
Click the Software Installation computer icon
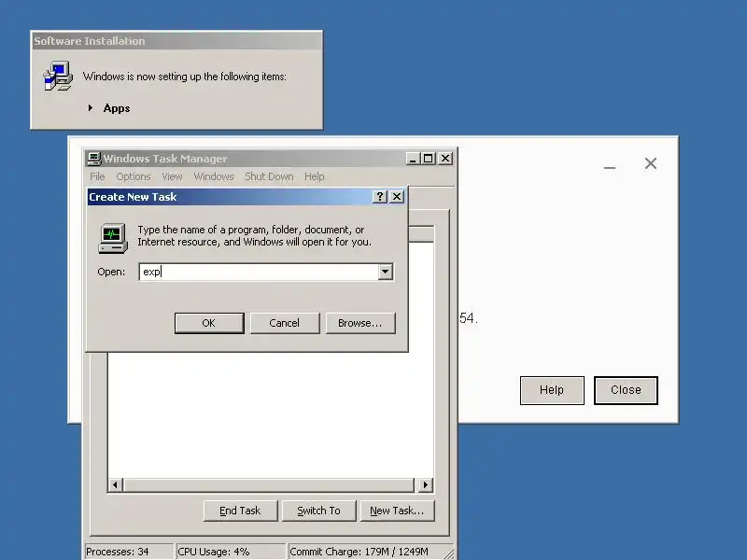click(58, 76)
